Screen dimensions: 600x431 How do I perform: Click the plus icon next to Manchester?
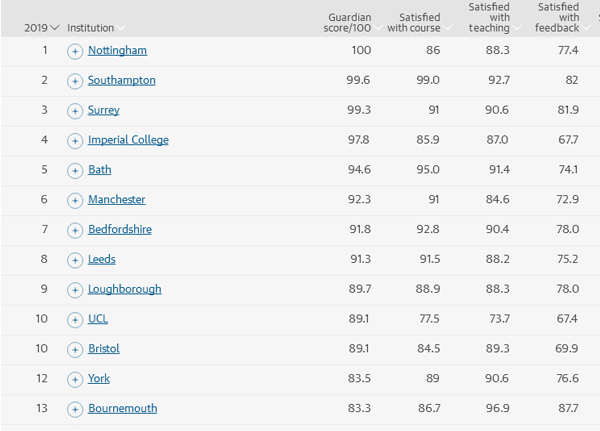75,200
